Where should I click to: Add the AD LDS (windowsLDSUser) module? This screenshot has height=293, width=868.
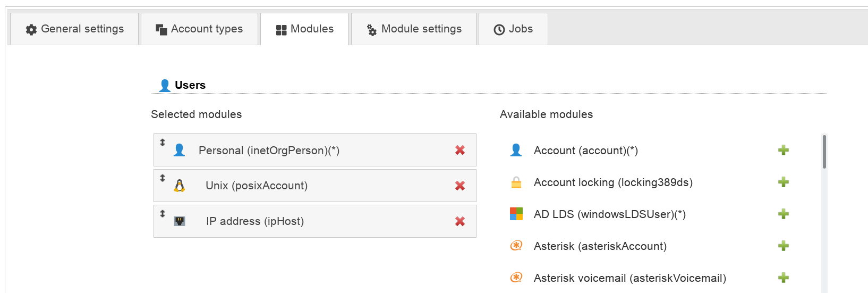pyautogui.click(x=783, y=214)
